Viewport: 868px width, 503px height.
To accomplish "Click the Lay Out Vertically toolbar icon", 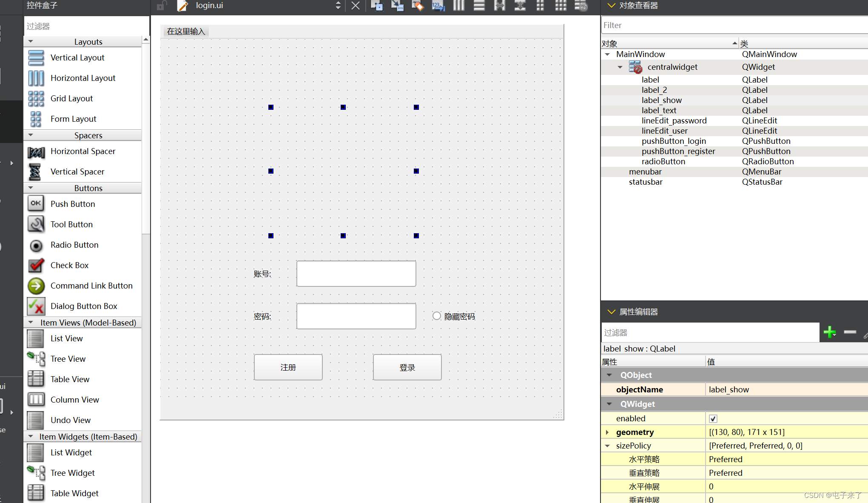I will (x=479, y=6).
